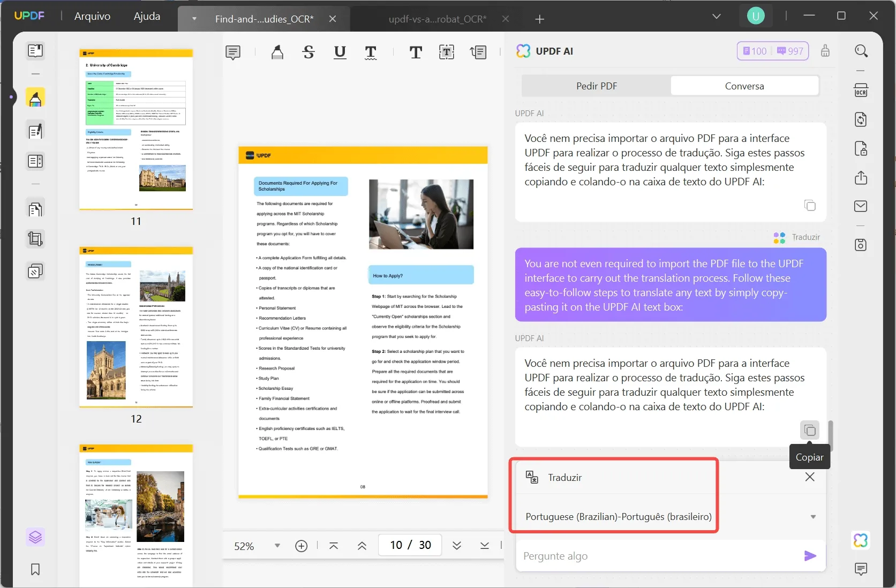Open the Arquivo menu
This screenshot has width=896, height=588.
pyautogui.click(x=92, y=16)
